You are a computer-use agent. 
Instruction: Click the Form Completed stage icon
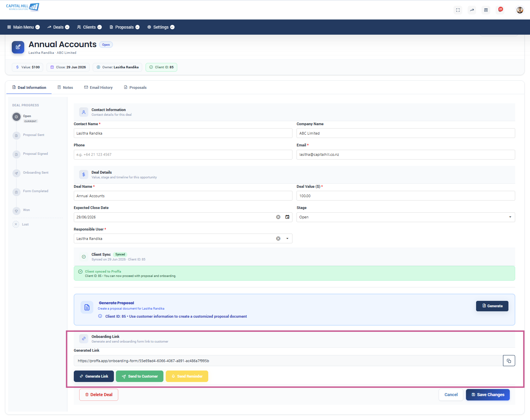point(16,192)
